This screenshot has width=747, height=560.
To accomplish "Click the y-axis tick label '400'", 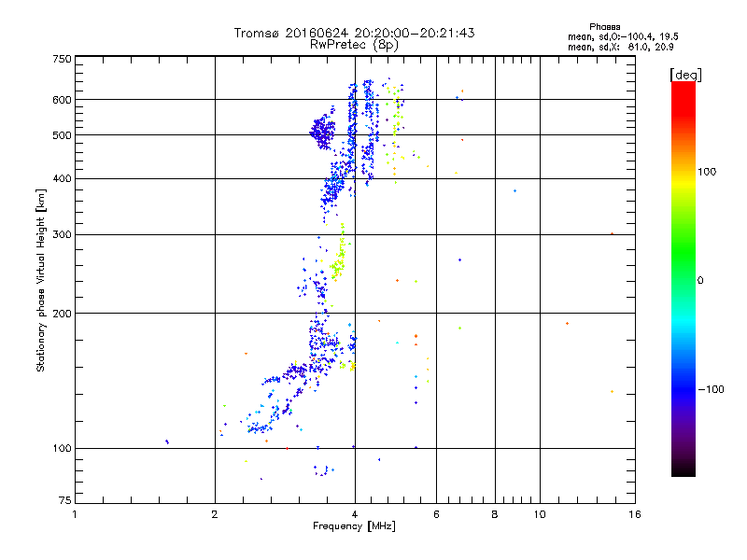I will 62,178.
